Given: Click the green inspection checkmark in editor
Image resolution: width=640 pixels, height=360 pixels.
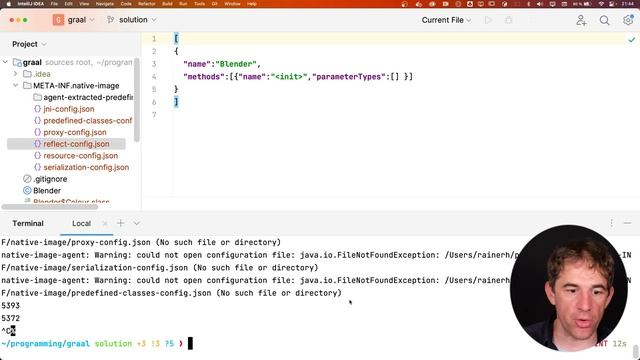Looking at the screenshot, I should coord(632,40).
